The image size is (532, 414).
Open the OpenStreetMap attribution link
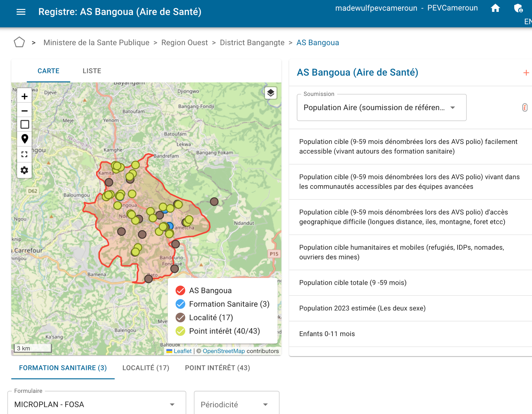(224, 351)
